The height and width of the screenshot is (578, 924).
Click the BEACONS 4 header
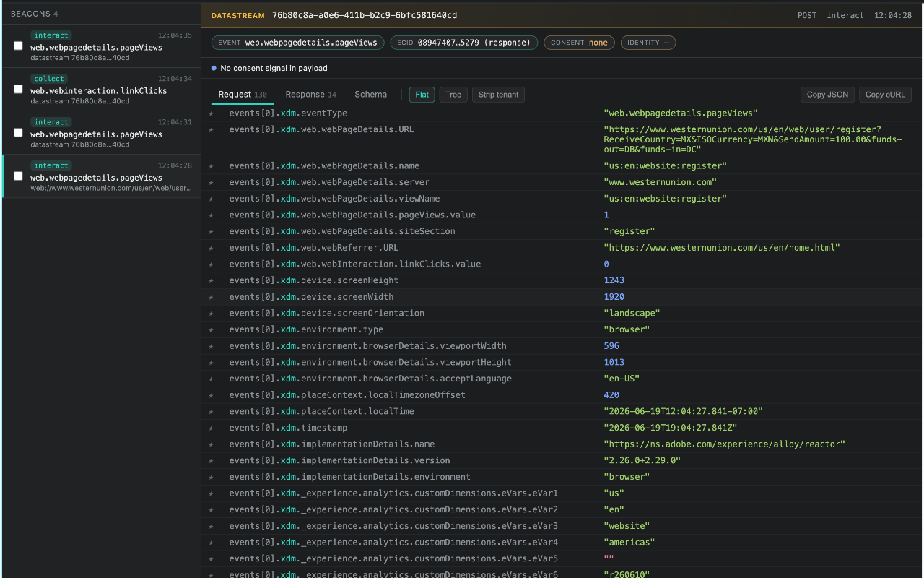coord(35,14)
